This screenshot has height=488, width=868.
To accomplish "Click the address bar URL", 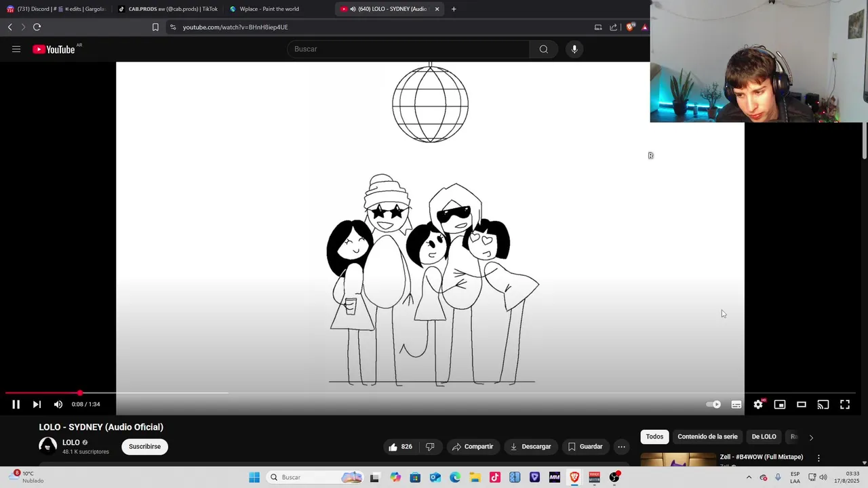I will point(235,27).
